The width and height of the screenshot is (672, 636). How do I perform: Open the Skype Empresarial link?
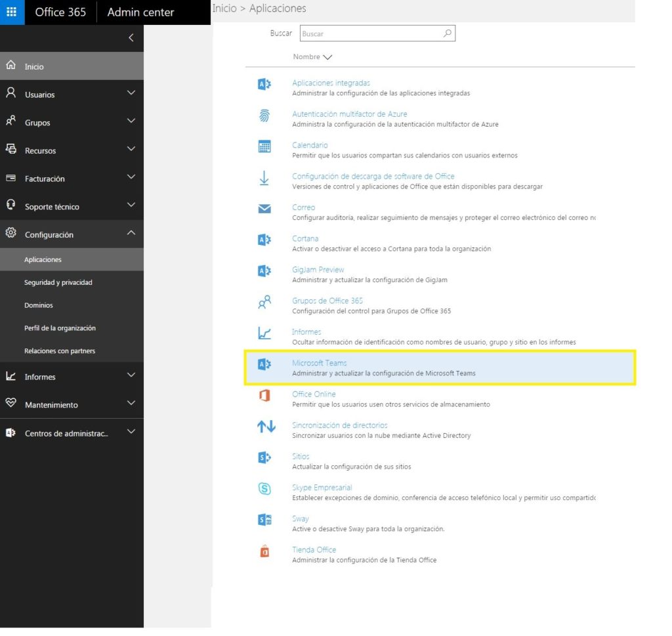pos(322,487)
